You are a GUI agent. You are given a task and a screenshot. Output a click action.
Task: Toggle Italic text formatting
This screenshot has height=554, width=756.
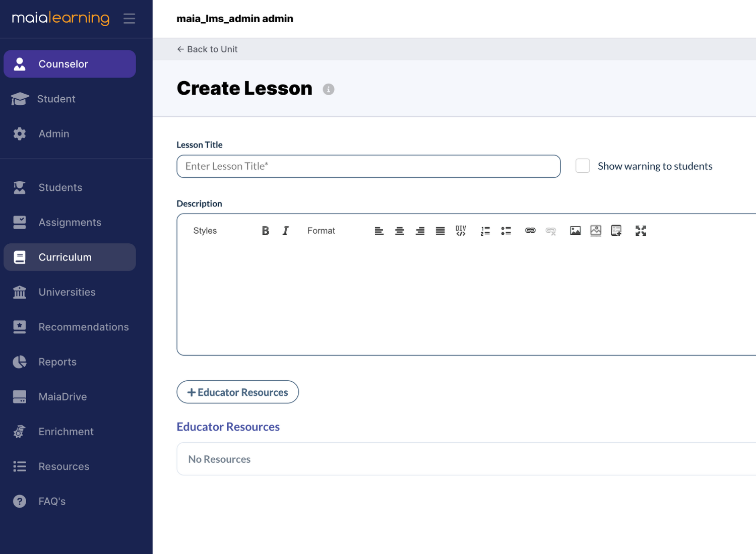[285, 231]
